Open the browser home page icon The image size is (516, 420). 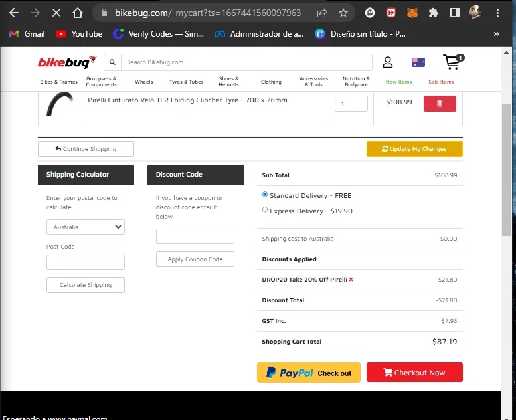(78, 13)
